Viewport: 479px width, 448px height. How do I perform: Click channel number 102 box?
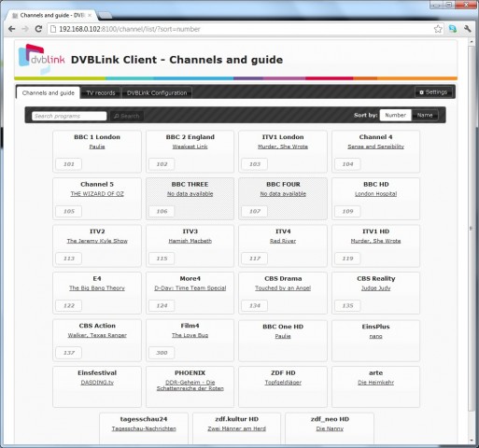click(162, 164)
